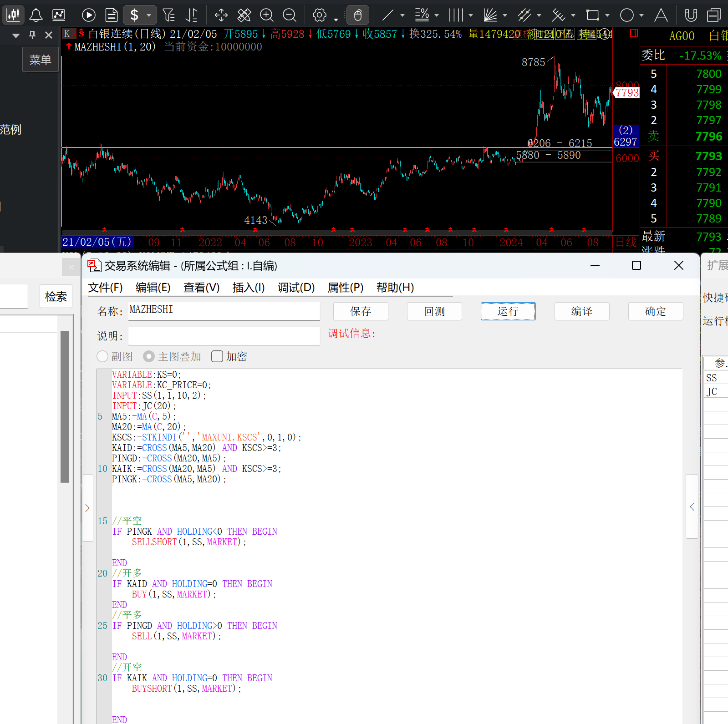This screenshot has width=728, height=724.
Task: Open the side panel triangle dropdown menu
Action: pos(16,35)
